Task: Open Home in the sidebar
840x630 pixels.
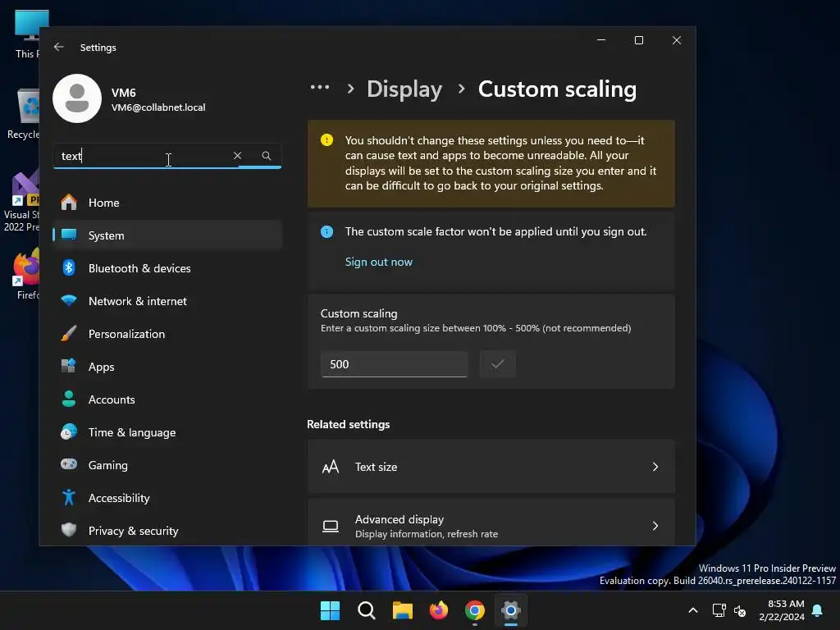Action: click(x=167, y=203)
